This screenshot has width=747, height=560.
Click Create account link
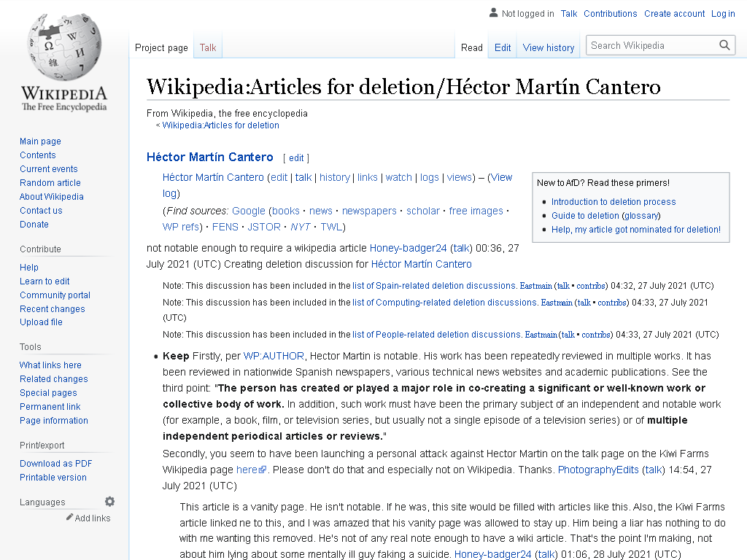tap(674, 13)
